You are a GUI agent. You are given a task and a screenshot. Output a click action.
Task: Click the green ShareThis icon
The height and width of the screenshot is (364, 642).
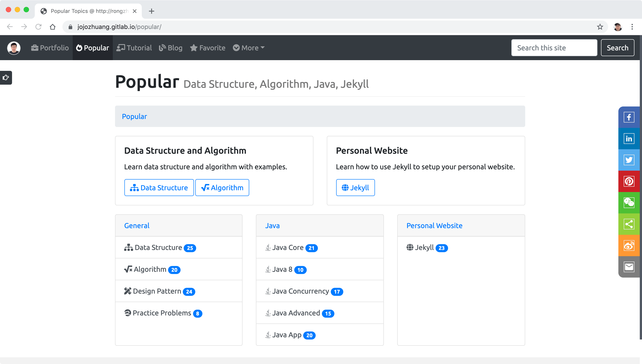[629, 224]
